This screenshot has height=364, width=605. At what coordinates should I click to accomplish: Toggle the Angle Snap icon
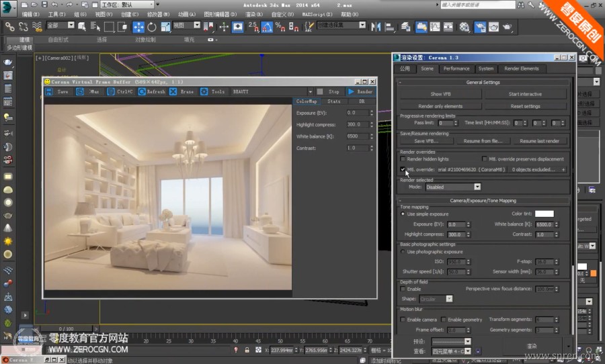tap(267, 27)
